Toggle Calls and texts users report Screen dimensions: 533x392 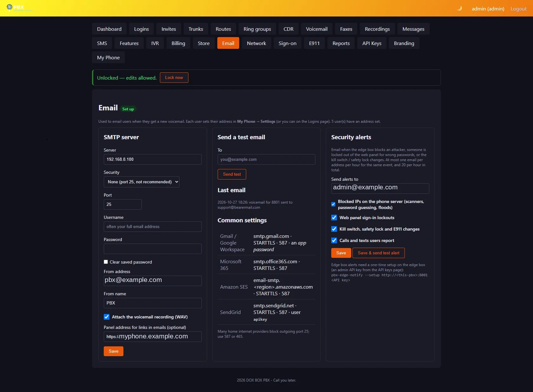point(334,240)
